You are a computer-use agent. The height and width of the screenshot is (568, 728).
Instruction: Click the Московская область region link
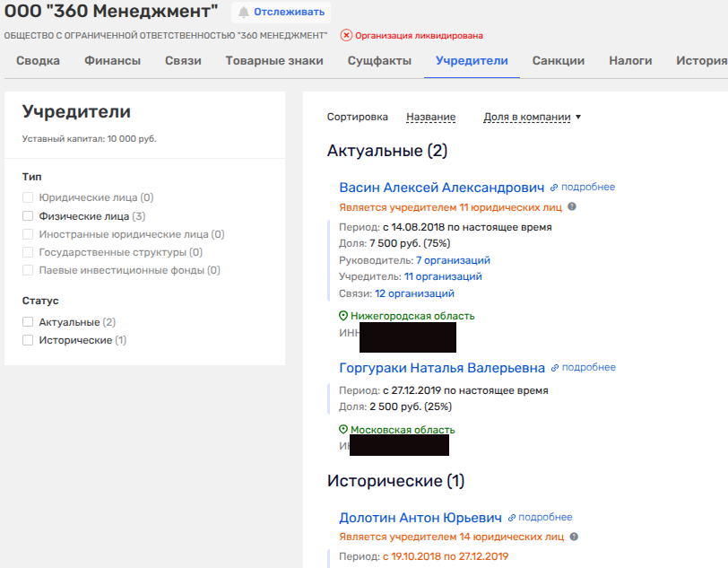(x=402, y=430)
